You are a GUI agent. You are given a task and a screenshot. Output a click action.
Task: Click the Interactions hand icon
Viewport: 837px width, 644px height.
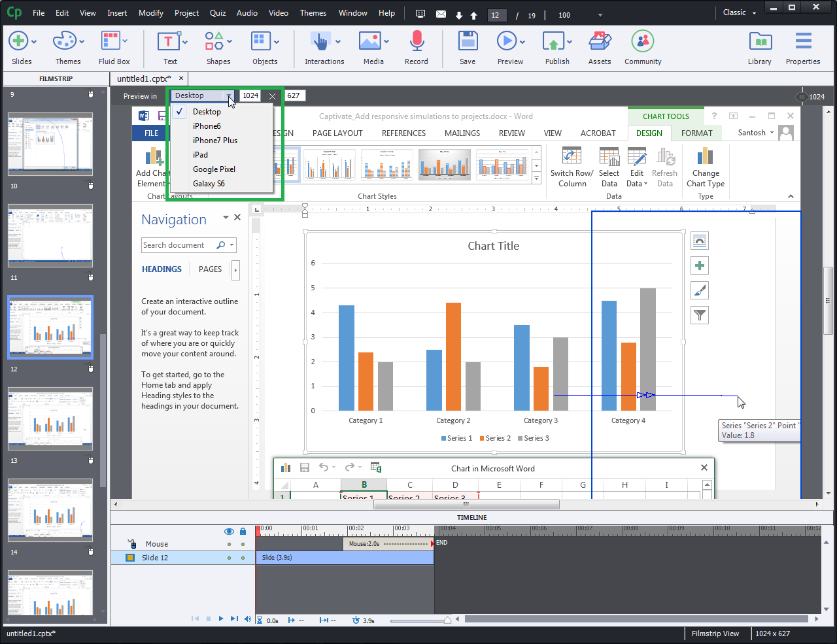pyautogui.click(x=320, y=41)
